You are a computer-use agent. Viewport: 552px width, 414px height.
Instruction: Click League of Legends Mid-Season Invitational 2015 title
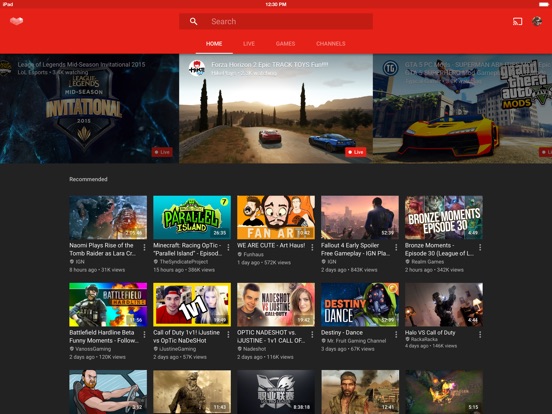tap(81, 64)
